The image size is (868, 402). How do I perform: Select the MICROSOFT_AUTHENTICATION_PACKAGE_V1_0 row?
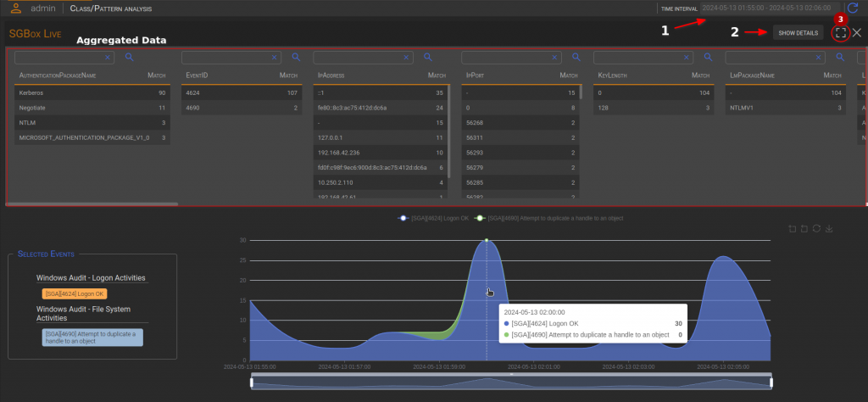tap(92, 137)
